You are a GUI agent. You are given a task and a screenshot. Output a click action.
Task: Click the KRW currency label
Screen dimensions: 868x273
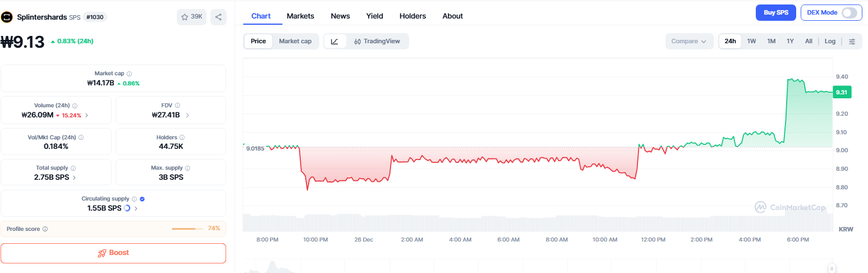(846, 229)
